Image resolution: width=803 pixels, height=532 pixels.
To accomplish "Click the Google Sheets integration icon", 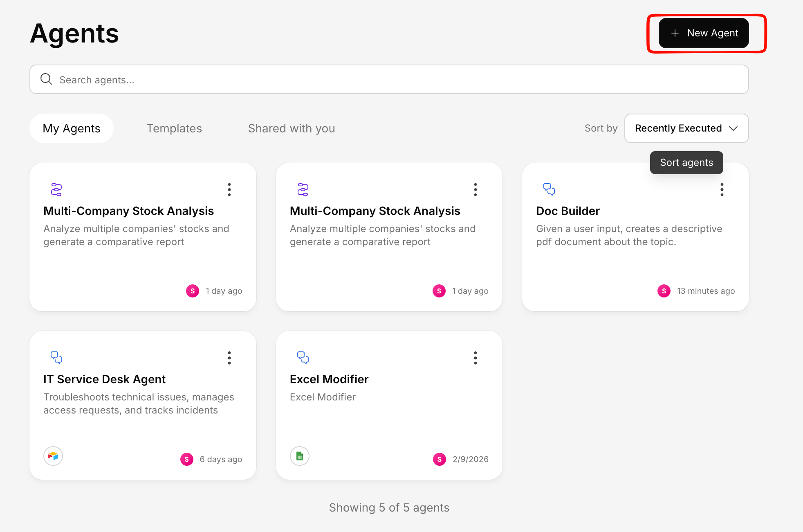I will 300,456.
